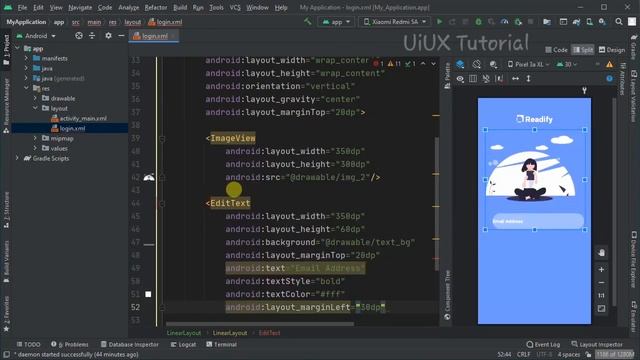The width and height of the screenshot is (640, 360).
Task: Switch to Code view mode
Action: tap(556, 50)
